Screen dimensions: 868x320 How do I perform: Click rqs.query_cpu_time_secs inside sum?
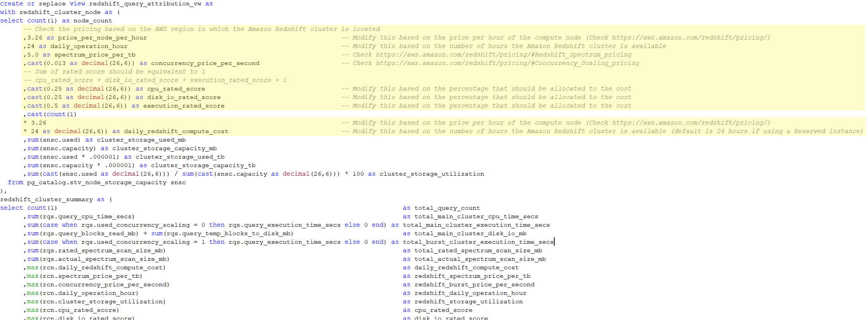click(x=87, y=216)
